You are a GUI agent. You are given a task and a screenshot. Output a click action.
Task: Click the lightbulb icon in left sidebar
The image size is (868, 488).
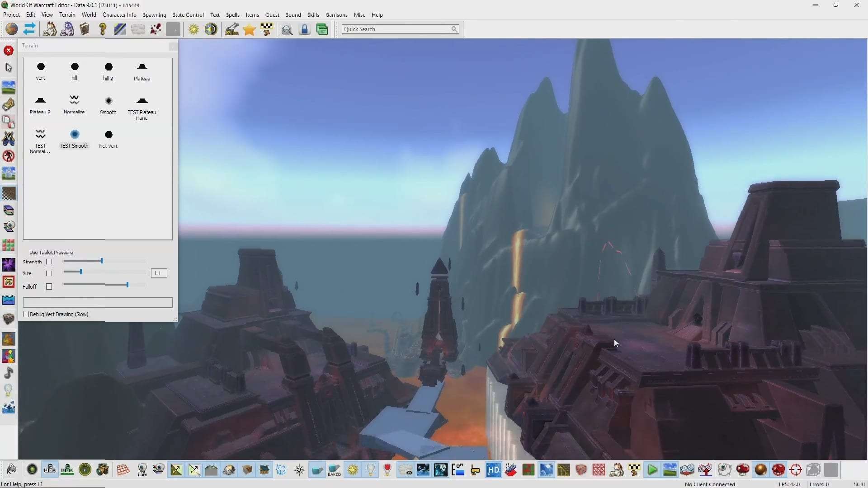click(x=8, y=390)
